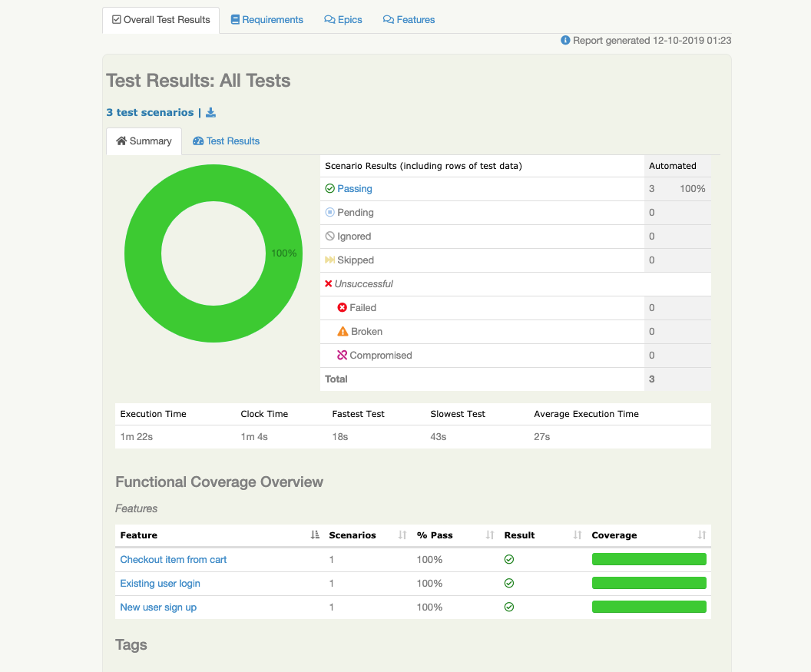Click the Automated column header
811x672 pixels.
673,166
